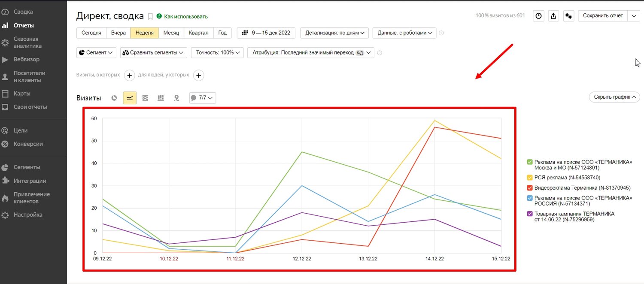Toggle green Москва и МО legend checkbox

click(x=530, y=162)
